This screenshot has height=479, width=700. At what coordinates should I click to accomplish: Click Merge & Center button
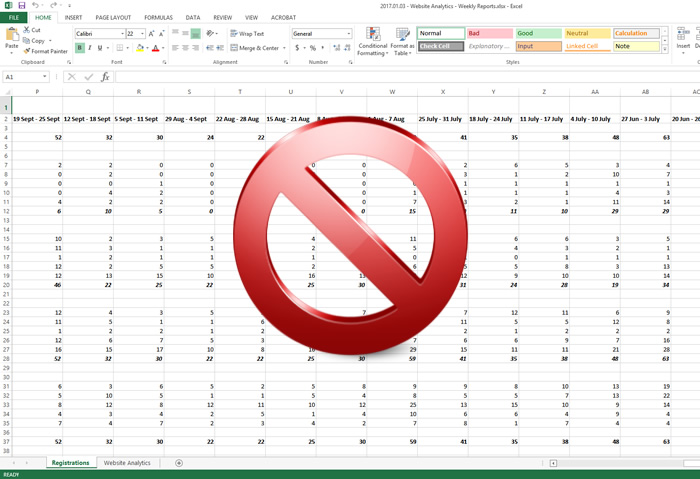coord(254,48)
